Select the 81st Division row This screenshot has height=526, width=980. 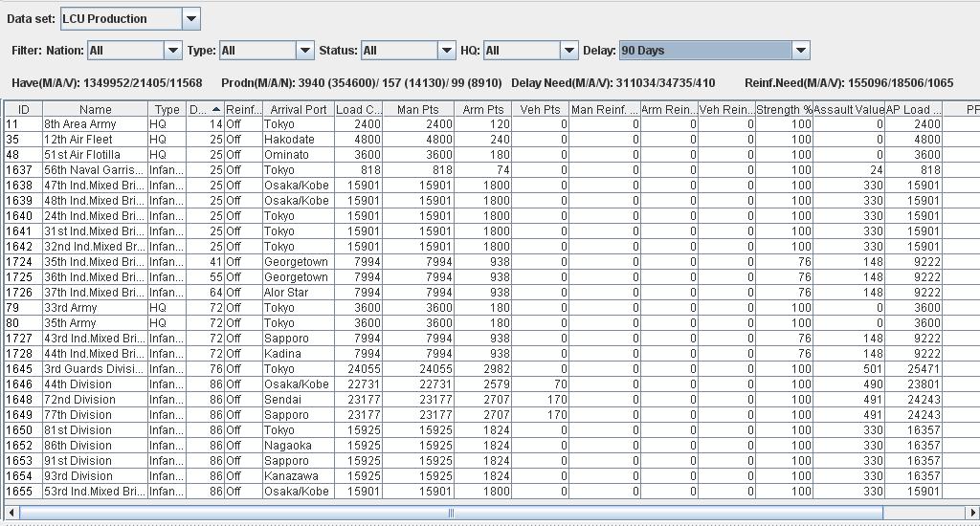pyautogui.click(x=492, y=430)
